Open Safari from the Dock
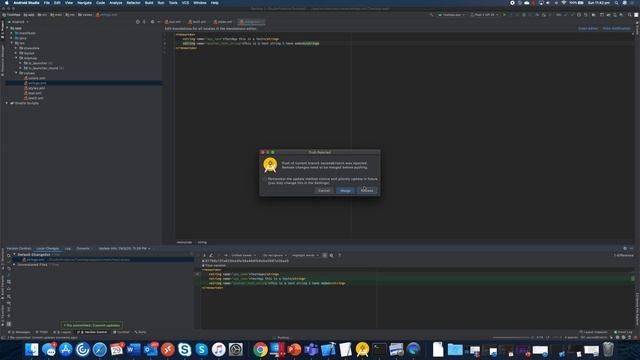 [x=99, y=350]
